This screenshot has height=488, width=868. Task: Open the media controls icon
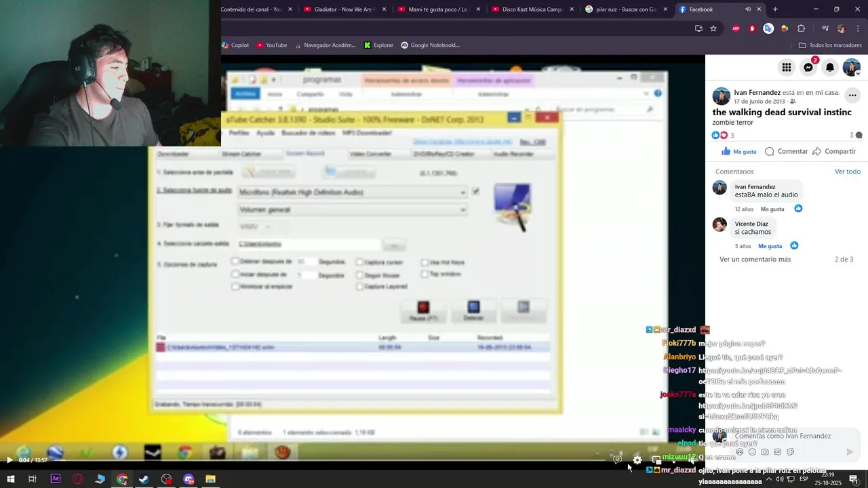pyautogui.click(x=825, y=28)
